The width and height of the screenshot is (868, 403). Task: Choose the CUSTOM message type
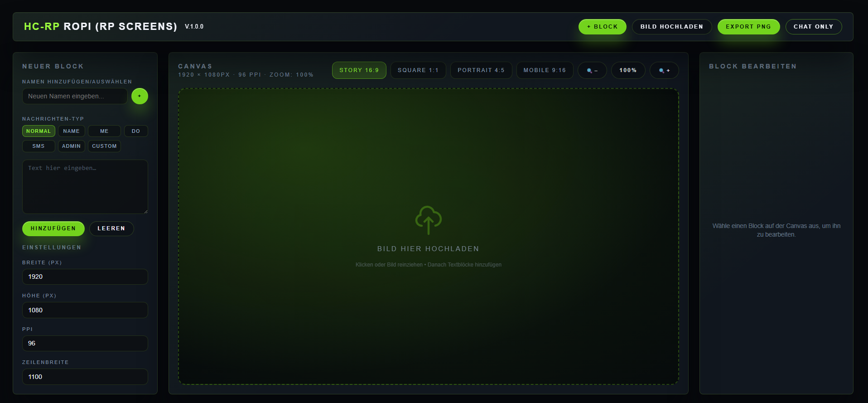(104, 146)
